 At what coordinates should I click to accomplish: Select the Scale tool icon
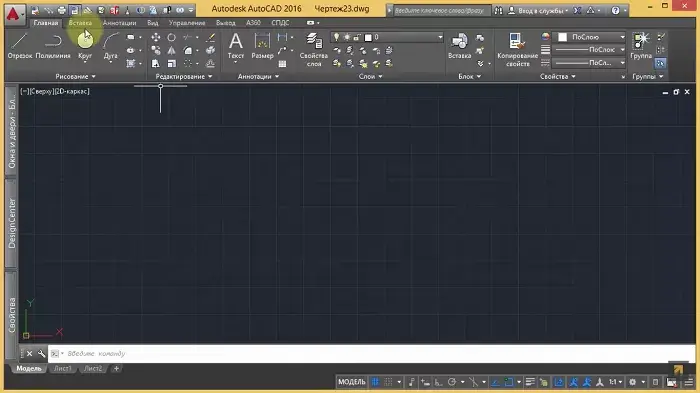tap(171, 63)
